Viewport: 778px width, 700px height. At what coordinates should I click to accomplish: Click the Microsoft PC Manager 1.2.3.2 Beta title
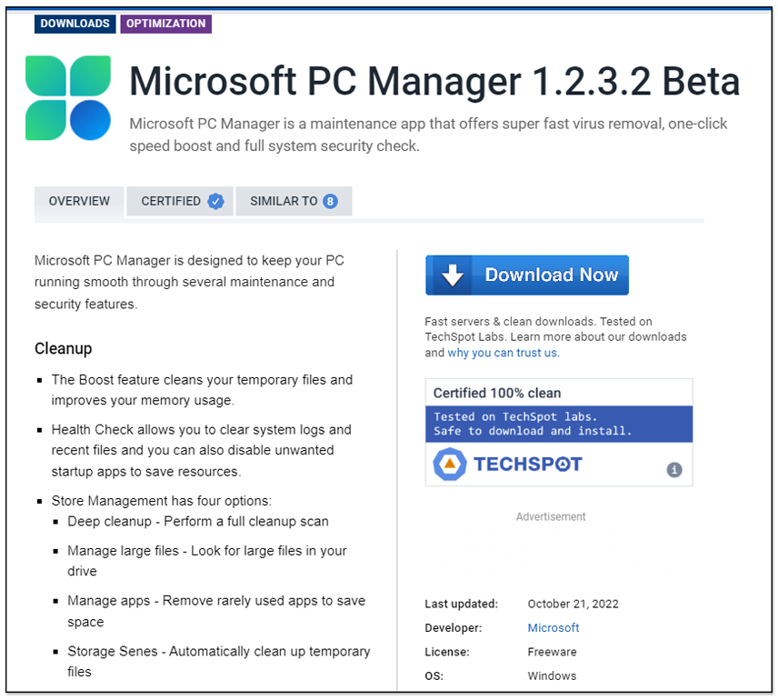click(434, 82)
